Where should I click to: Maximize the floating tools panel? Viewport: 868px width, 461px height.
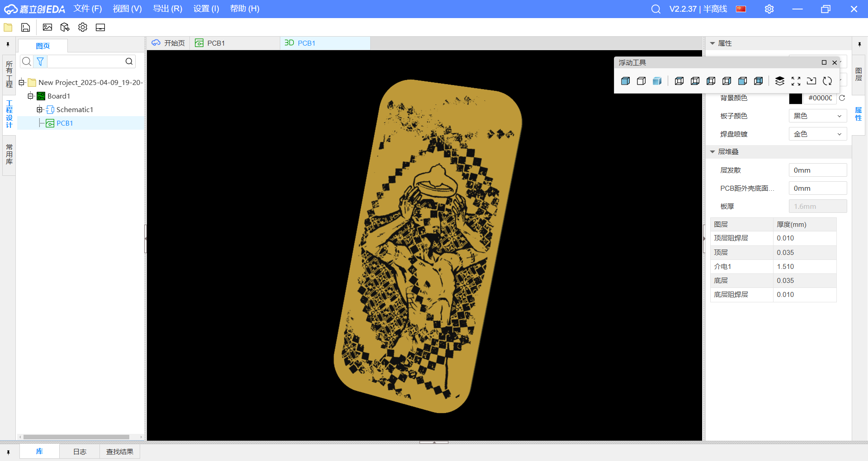pyautogui.click(x=824, y=62)
